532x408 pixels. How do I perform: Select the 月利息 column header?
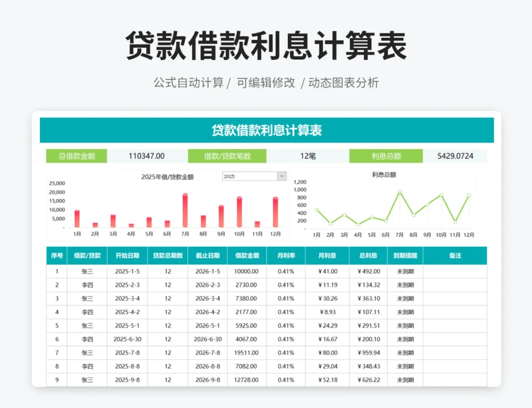pyautogui.click(x=327, y=256)
